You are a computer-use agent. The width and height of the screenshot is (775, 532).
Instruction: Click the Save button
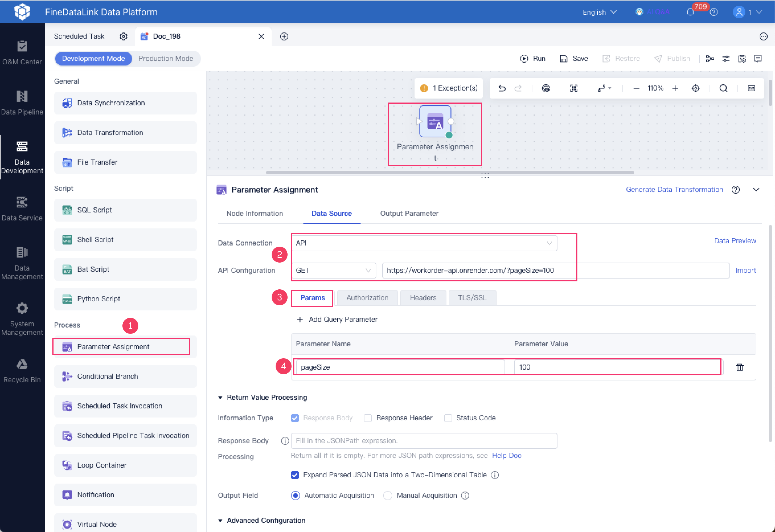point(574,59)
